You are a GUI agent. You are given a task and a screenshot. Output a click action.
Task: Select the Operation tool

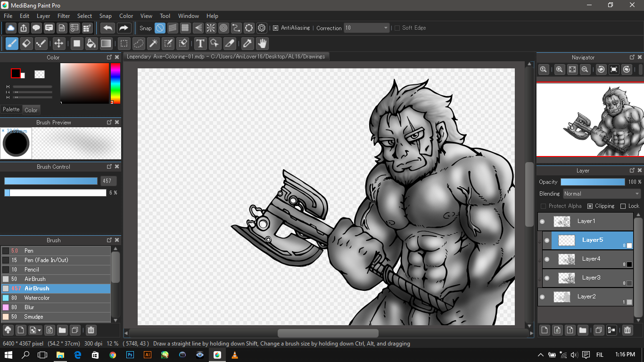tap(215, 44)
